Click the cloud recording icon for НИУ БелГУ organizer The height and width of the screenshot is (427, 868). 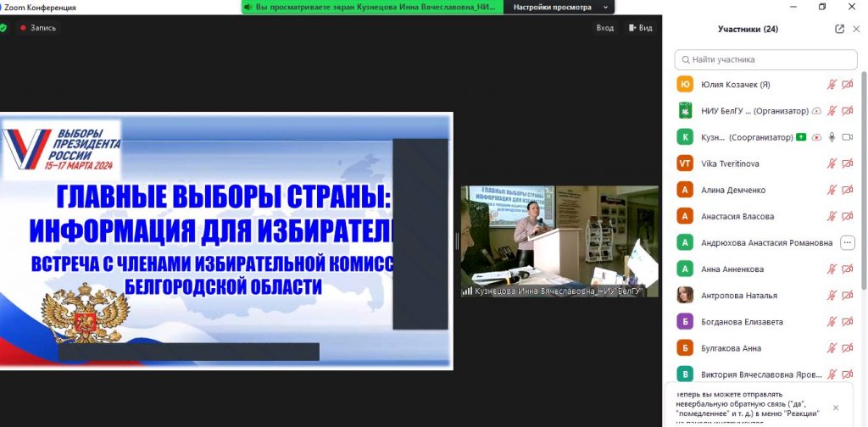point(816,111)
